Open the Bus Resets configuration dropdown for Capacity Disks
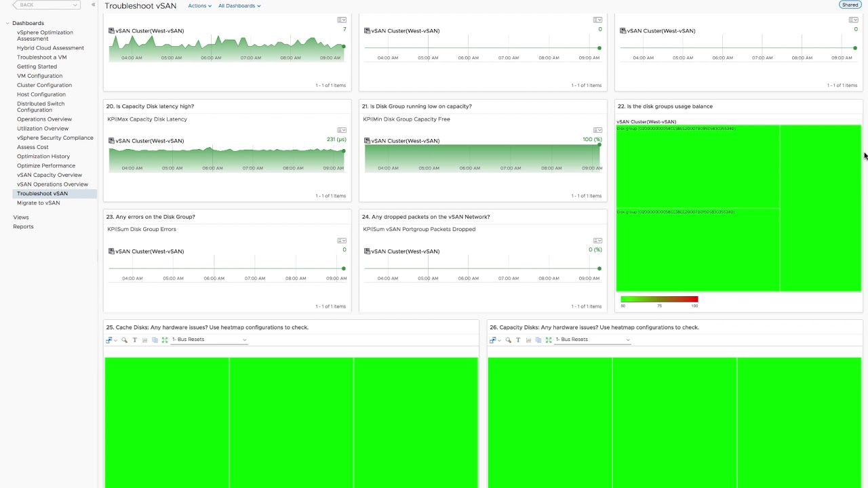 pos(593,340)
